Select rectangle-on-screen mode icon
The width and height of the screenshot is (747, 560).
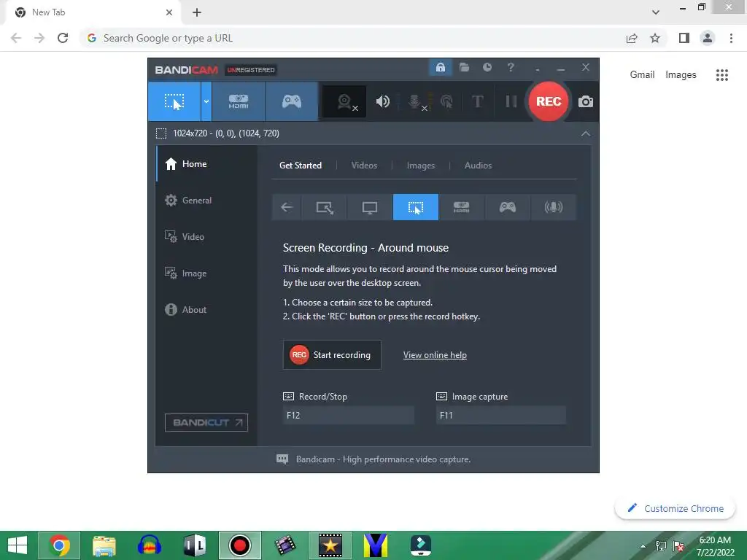(325, 207)
